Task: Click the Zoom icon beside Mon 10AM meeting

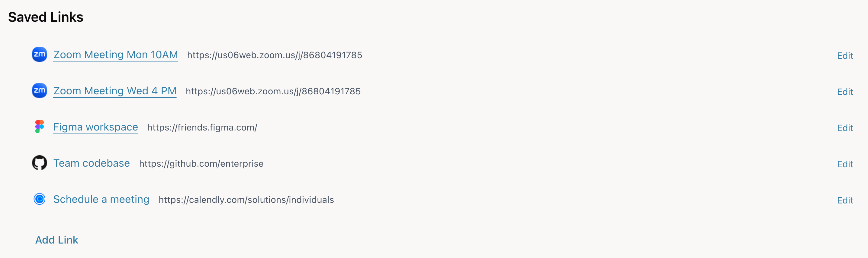Action: coord(40,55)
